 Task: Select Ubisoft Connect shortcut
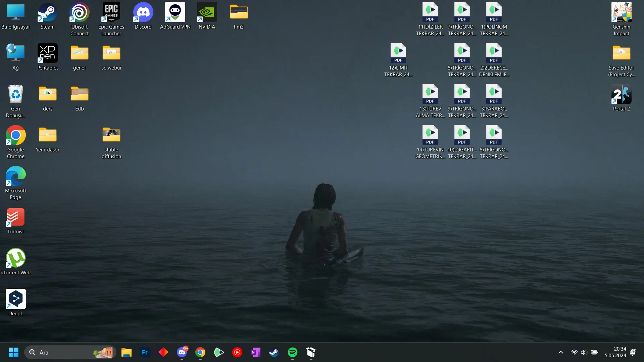(80, 19)
